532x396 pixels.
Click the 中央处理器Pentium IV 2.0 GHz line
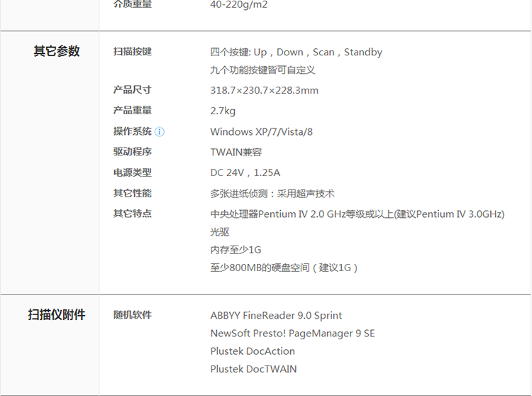[358, 214]
